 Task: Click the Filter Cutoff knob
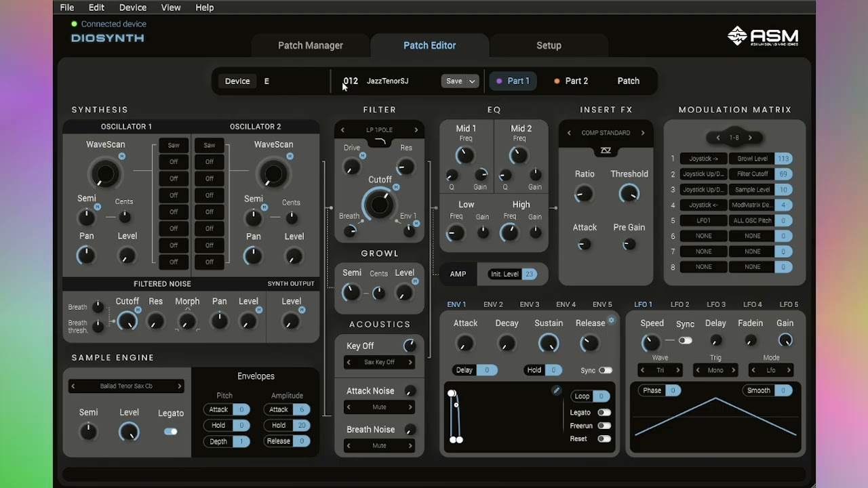coord(379,203)
